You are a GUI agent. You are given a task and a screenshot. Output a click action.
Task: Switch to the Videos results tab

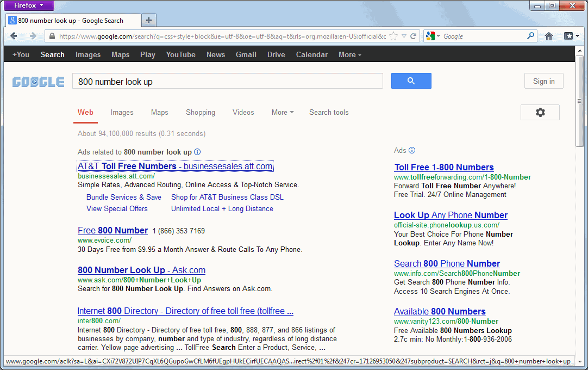pyautogui.click(x=243, y=112)
